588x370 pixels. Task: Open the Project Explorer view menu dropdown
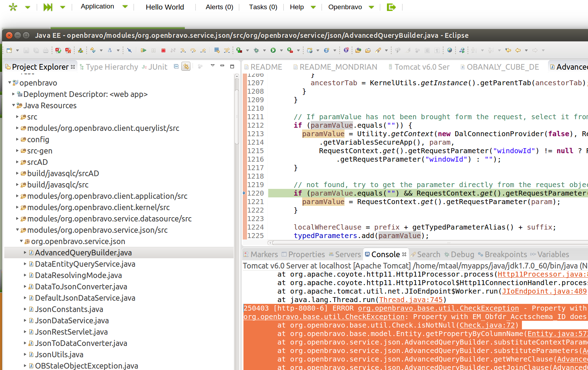pyautogui.click(x=212, y=66)
